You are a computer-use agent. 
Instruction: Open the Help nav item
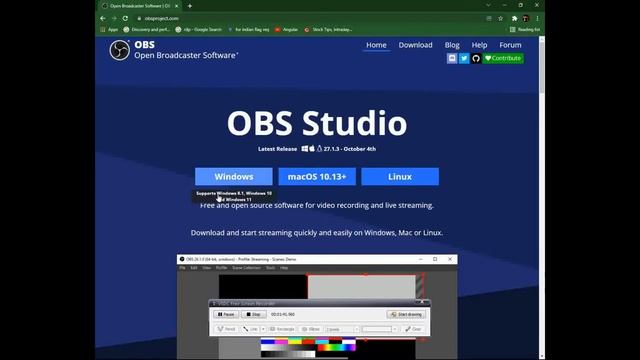480,45
